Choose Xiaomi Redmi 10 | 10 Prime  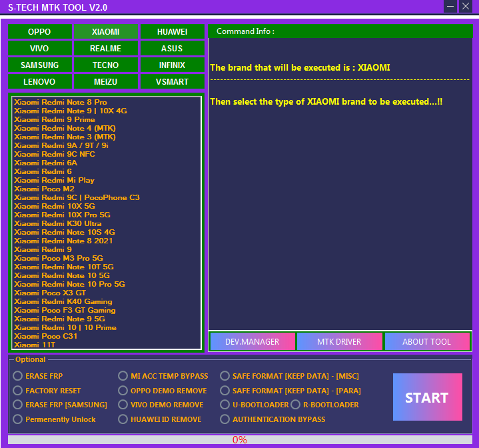[x=107, y=327]
